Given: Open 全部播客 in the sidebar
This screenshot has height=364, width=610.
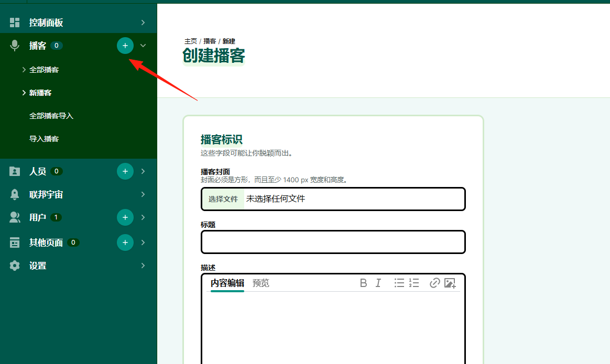Looking at the screenshot, I should tap(44, 70).
